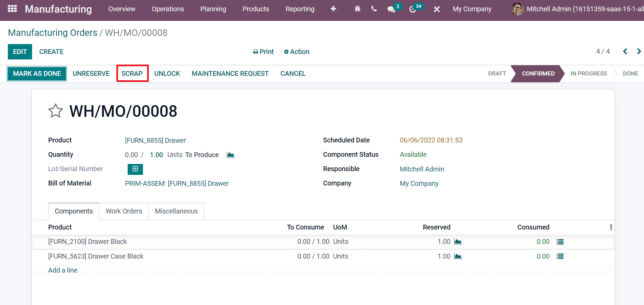
Task: Open My Company switcher
Action: [x=472, y=9]
